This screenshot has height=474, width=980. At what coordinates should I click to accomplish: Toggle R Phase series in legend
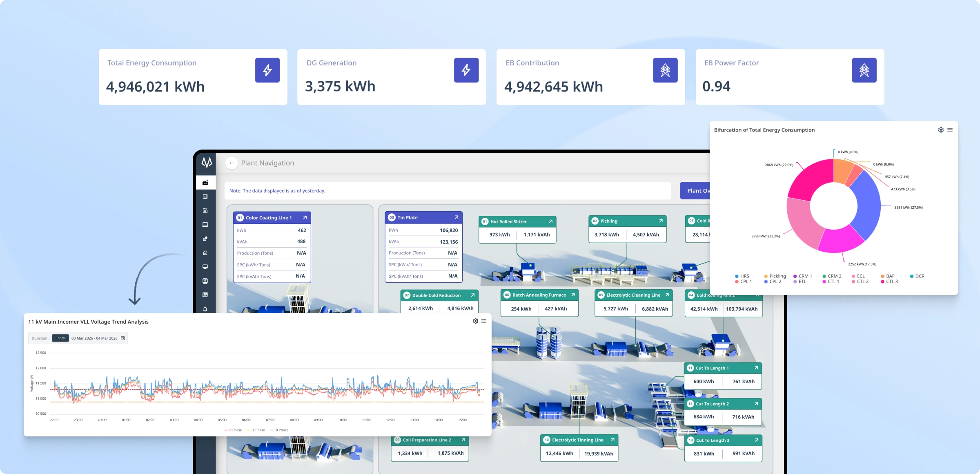click(233, 430)
